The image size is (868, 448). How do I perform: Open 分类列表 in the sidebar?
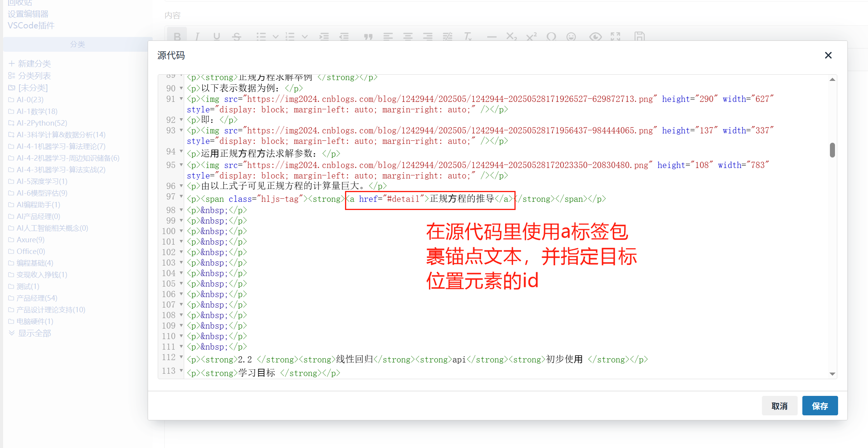click(x=34, y=75)
